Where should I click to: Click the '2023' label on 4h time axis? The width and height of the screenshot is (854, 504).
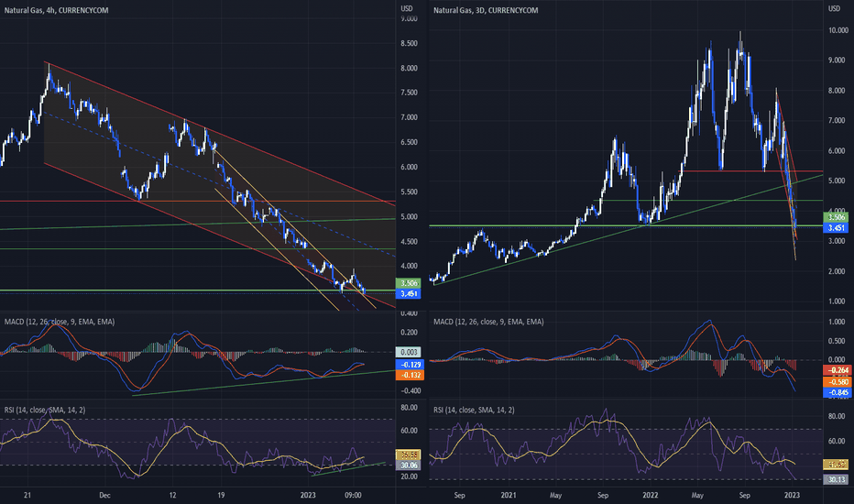308,495
